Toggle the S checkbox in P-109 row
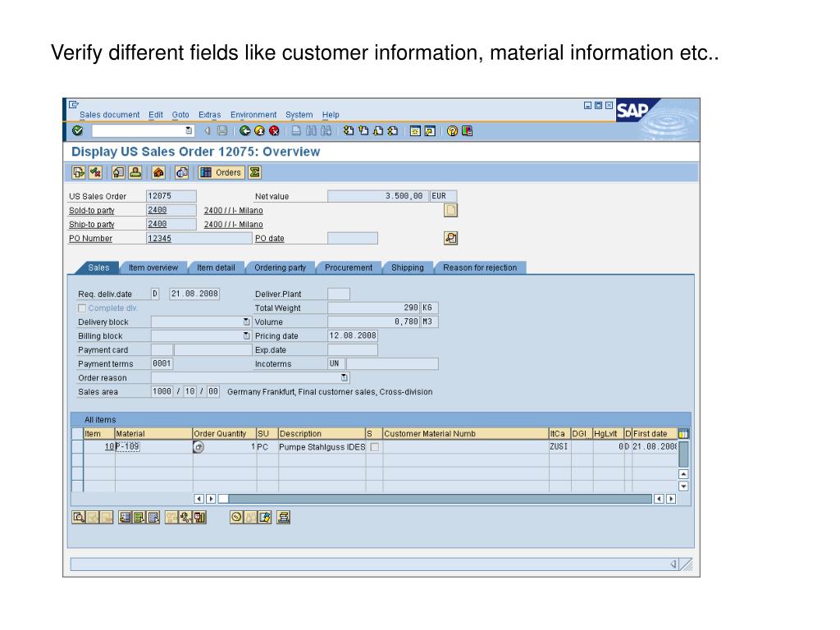Image resolution: width=840 pixels, height=630 pixels. point(374,447)
